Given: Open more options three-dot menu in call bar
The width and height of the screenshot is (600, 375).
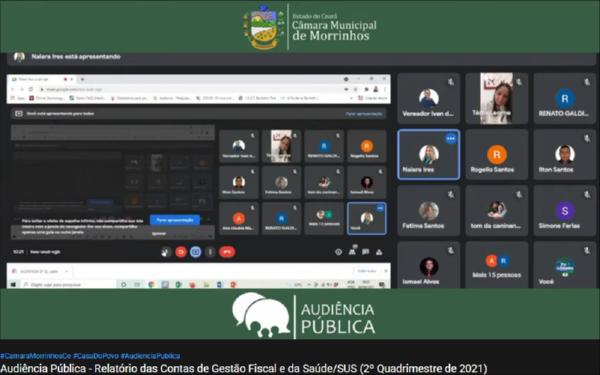Looking at the screenshot, I should click(210, 252).
